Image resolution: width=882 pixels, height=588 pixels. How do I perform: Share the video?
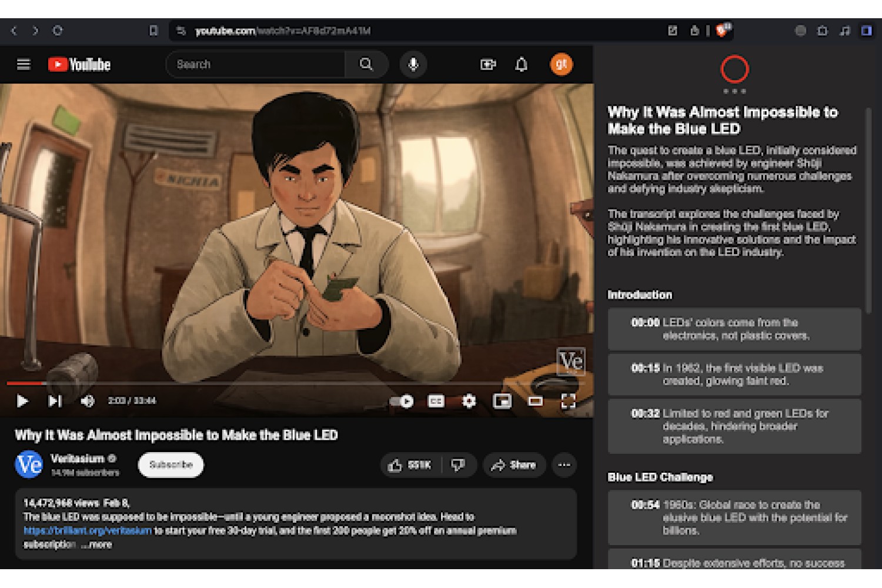pyautogui.click(x=514, y=465)
